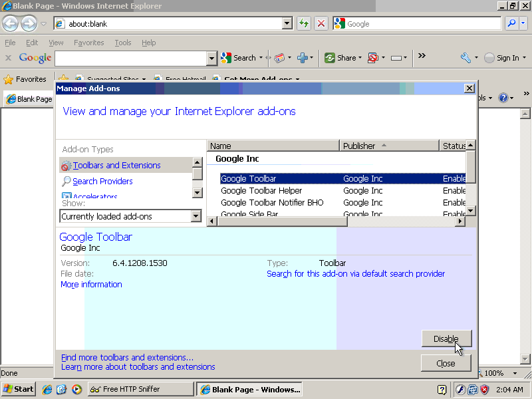Select the Blank Page browser tab
532x399 pixels.
[29, 99]
